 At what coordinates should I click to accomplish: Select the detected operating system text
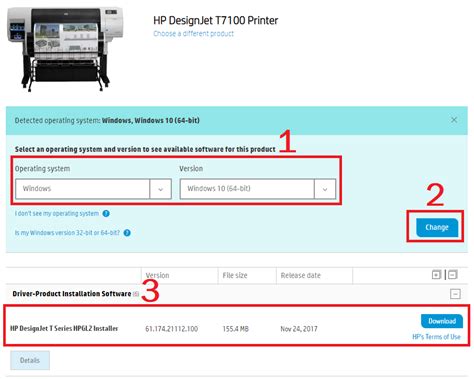(x=107, y=120)
